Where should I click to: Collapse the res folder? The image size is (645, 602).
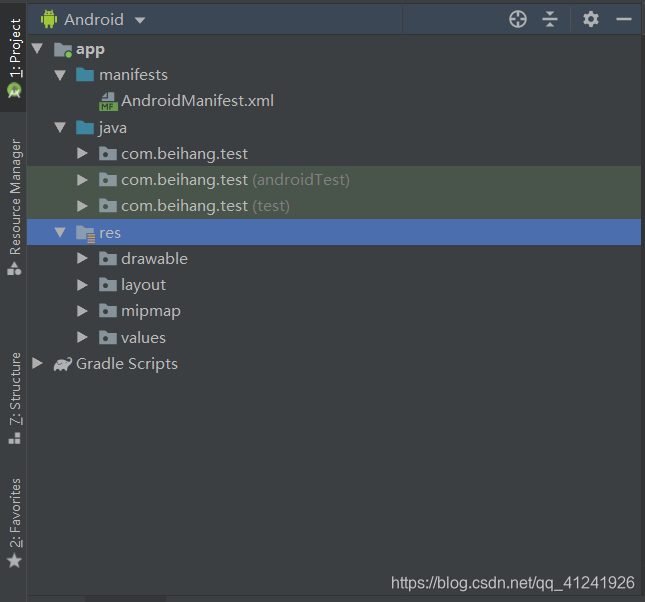[x=60, y=232]
